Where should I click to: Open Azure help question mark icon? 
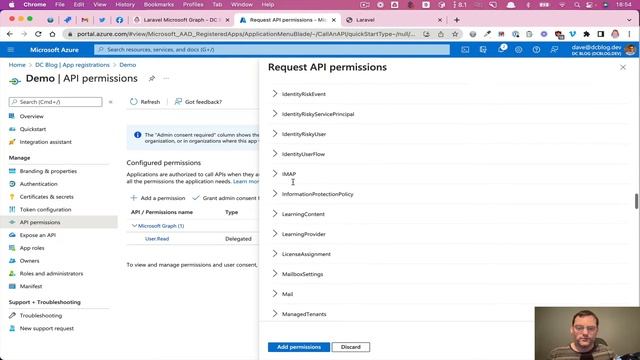pyautogui.click(x=536, y=50)
